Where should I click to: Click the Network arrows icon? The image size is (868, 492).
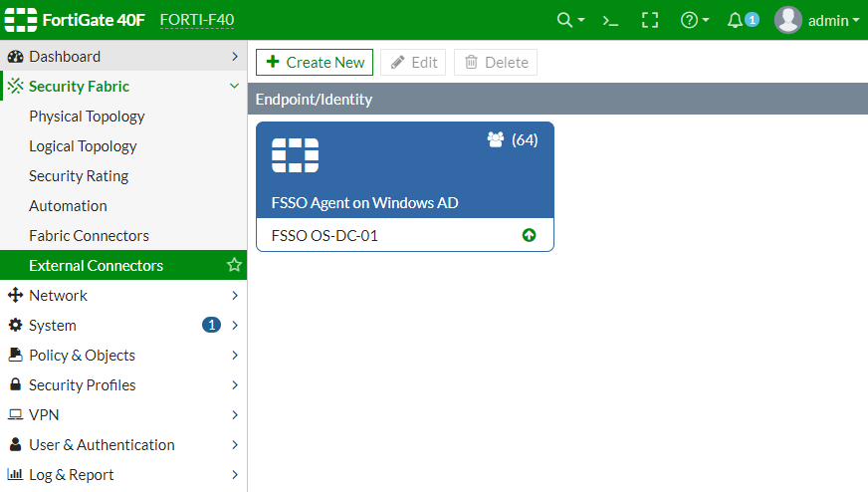(16, 295)
